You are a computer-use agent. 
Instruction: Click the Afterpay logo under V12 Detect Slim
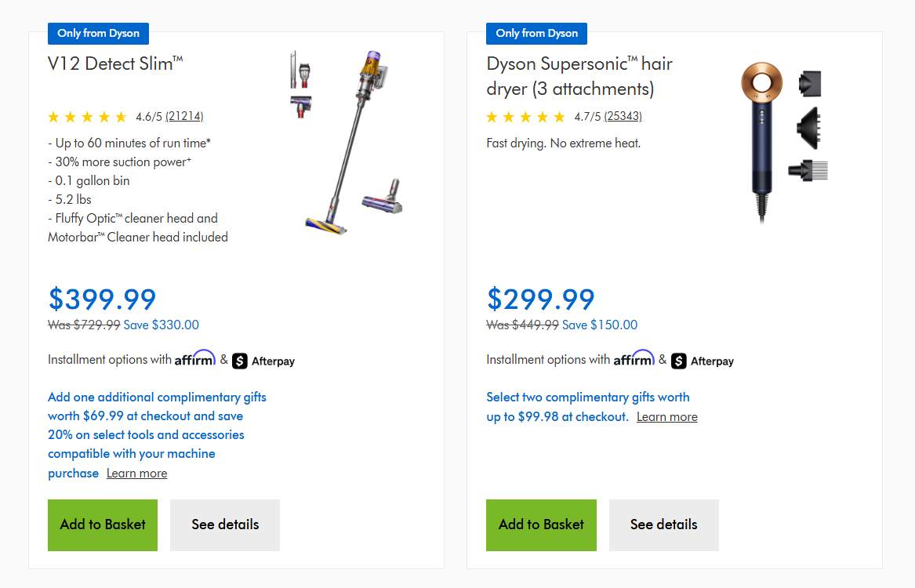263,361
